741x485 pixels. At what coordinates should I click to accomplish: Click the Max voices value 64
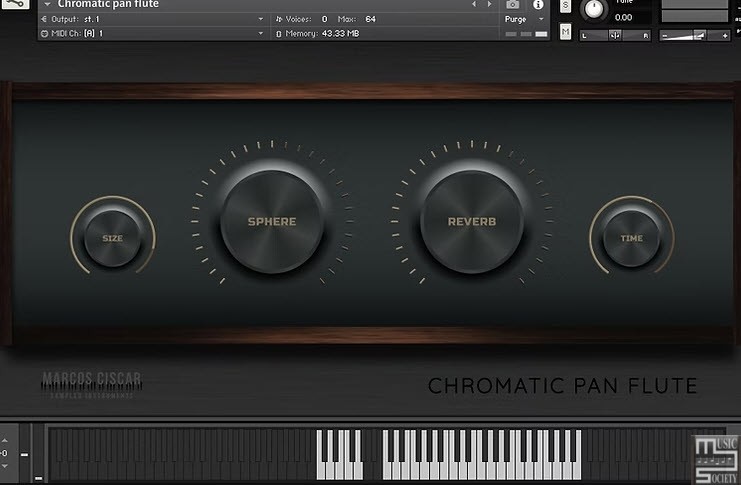[370, 19]
